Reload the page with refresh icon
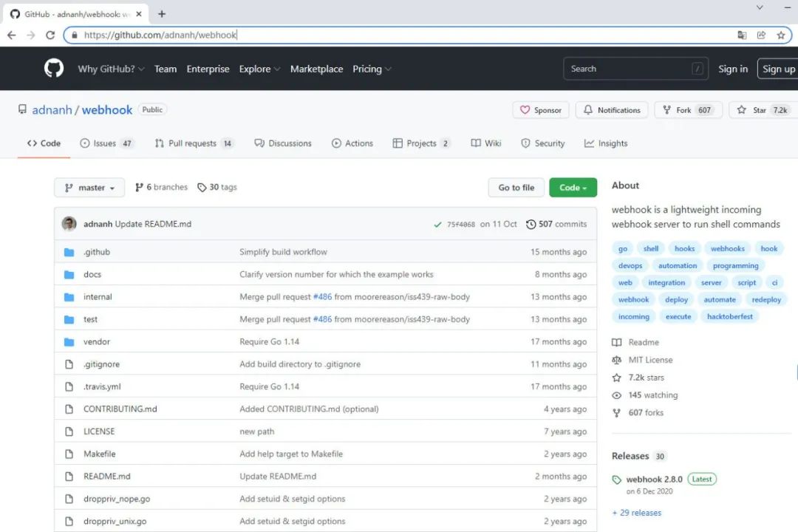Image resolution: width=798 pixels, height=532 pixels. 50,35
